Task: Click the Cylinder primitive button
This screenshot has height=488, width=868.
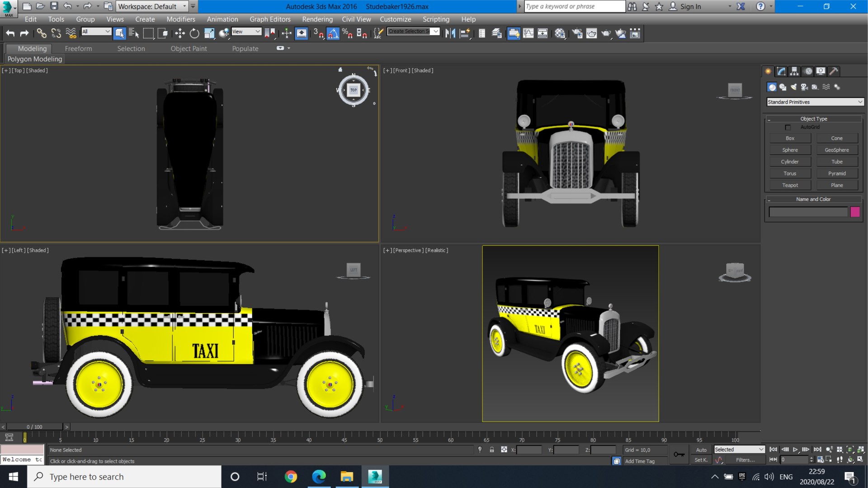Action: click(x=790, y=162)
